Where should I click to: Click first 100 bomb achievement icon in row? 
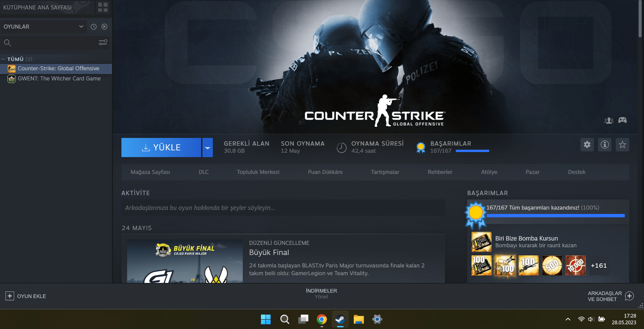click(482, 265)
